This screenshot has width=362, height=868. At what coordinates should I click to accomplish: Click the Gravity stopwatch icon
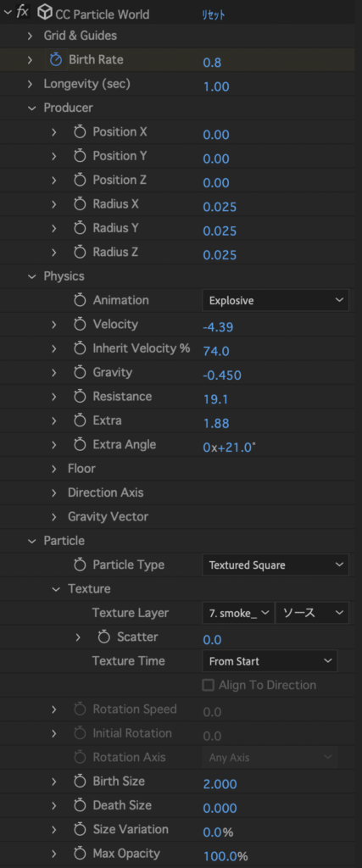coord(81,373)
